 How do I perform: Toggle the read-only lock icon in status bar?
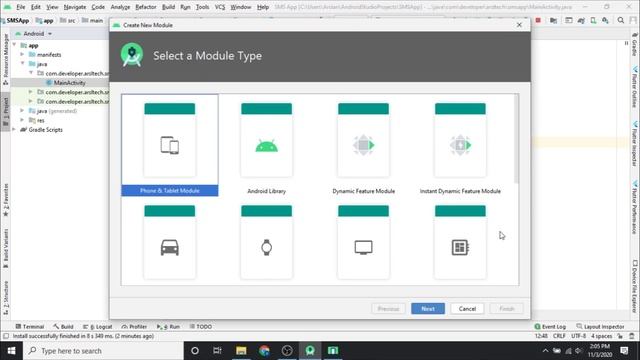pyautogui.click(x=620, y=336)
